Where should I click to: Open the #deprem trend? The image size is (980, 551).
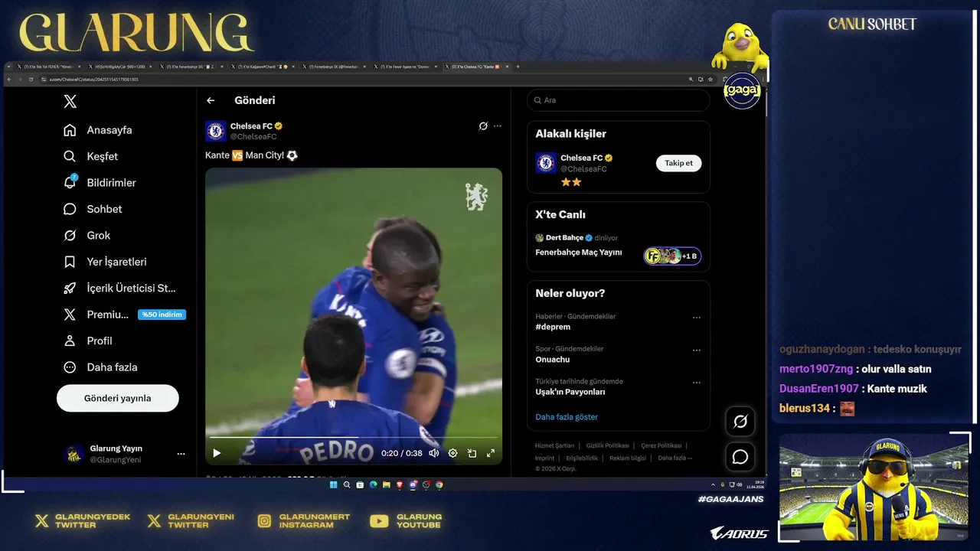click(x=553, y=327)
